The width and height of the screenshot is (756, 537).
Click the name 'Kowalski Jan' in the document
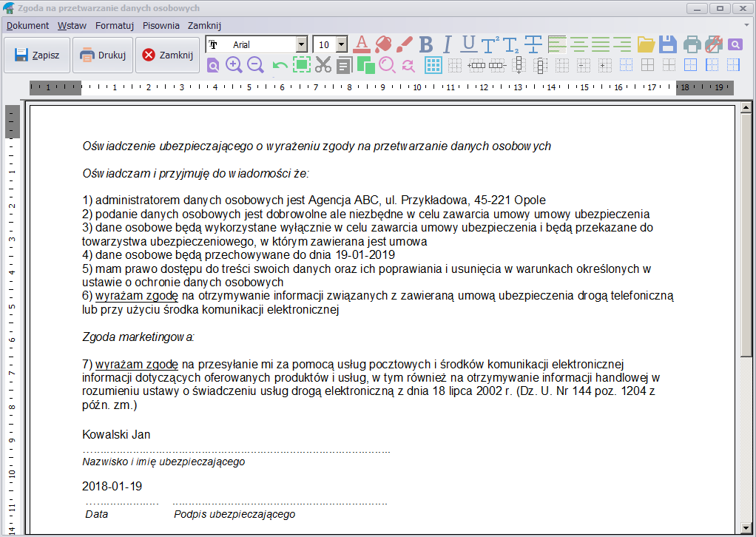pos(116,434)
